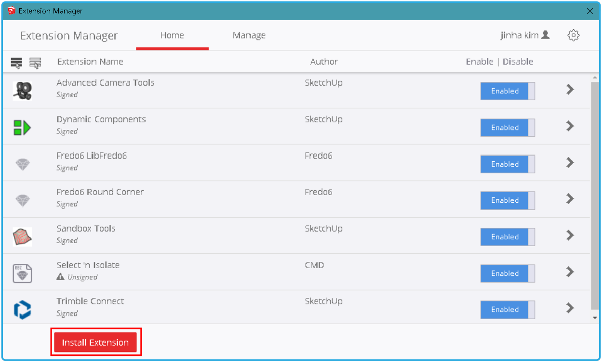The width and height of the screenshot is (603, 364).
Task: Click the CMD author text
Action: tap(314, 265)
